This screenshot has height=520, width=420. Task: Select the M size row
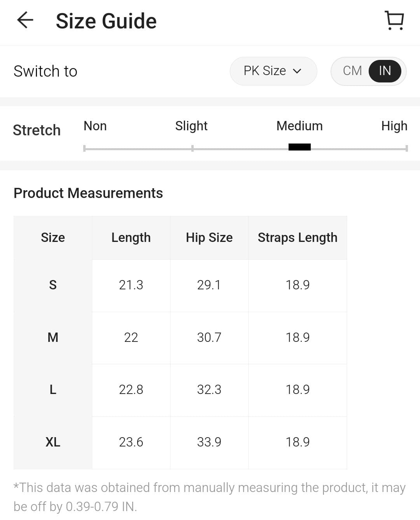tap(53, 337)
